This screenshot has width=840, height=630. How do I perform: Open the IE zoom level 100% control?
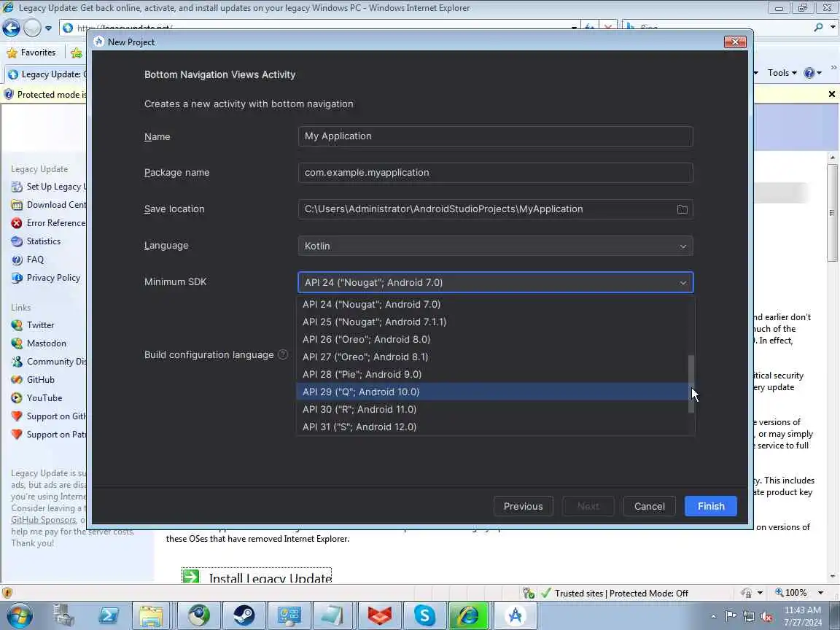tap(798, 593)
